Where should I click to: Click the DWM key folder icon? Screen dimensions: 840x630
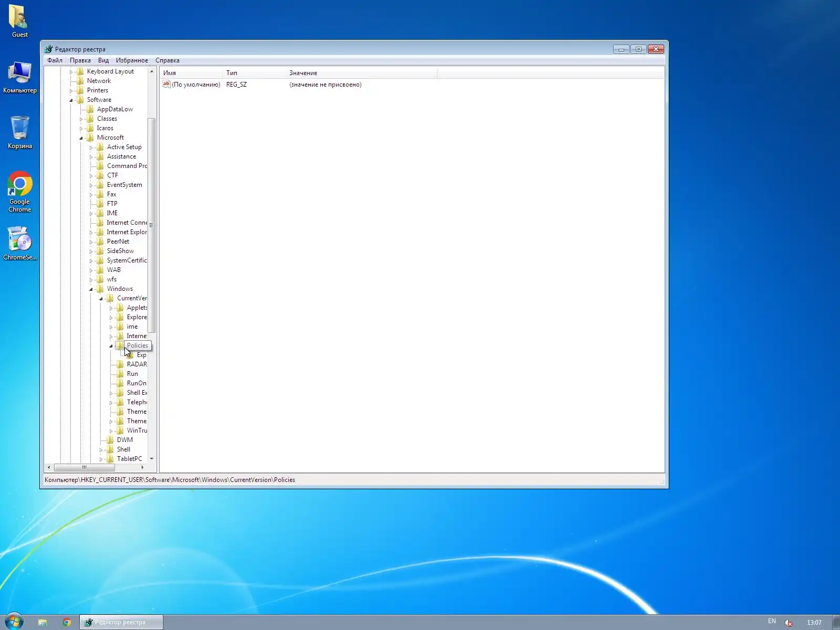tap(110, 440)
